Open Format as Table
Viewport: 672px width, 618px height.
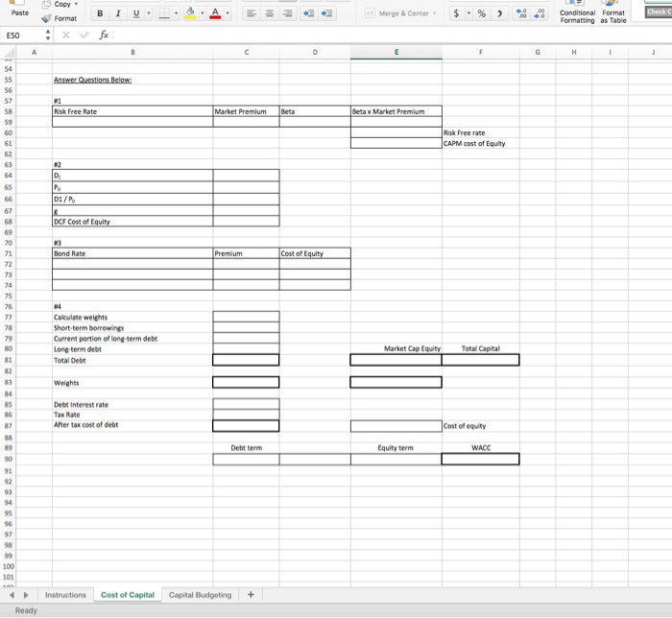613,12
